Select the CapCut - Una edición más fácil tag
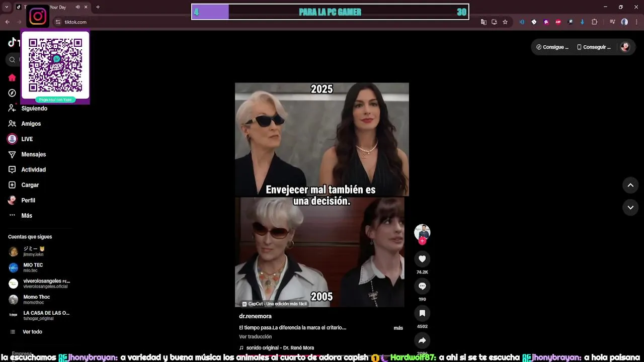This screenshot has width=644, height=362. [x=274, y=304]
